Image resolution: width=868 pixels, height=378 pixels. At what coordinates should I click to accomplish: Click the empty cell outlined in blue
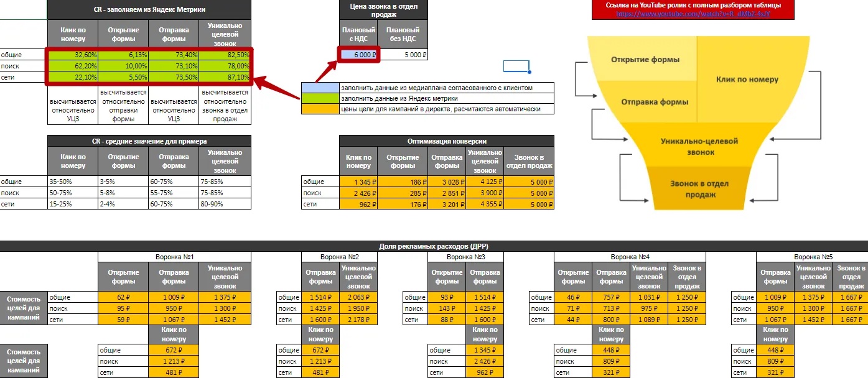click(516, 66)
